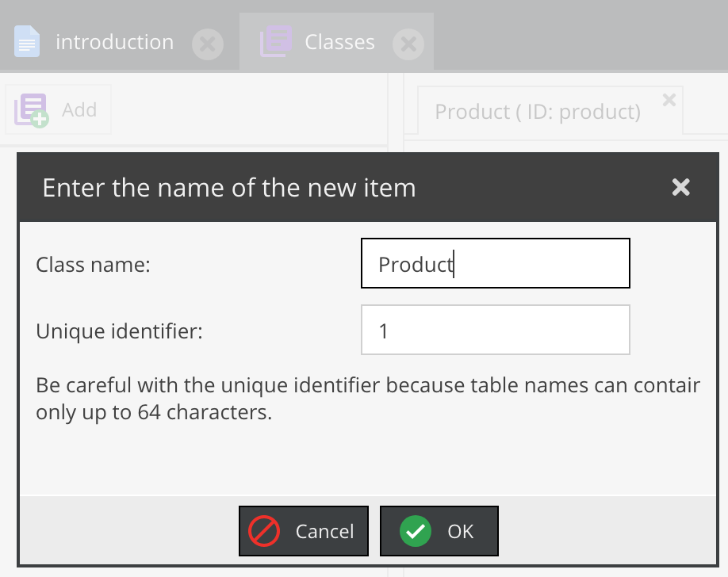This screenshot has height=577, width=728.
Task: Focus the Class name text field
Action: [x=495, y=264]
